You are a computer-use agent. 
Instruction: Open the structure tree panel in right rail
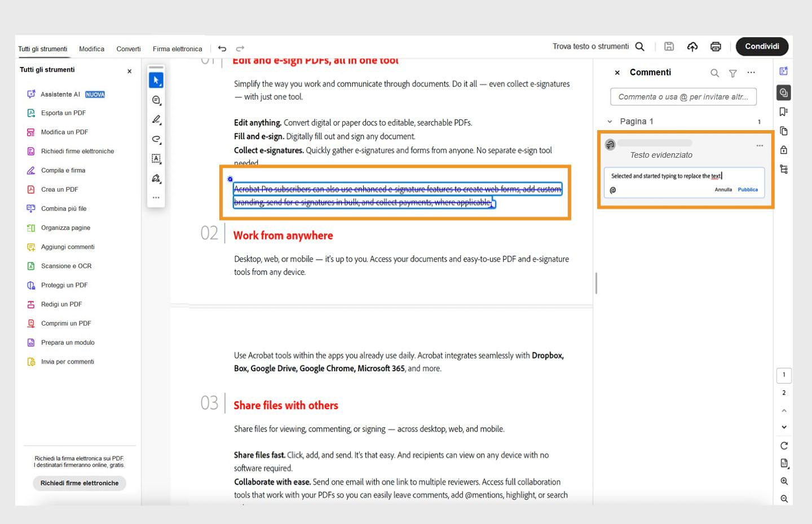tap(784, 169)
